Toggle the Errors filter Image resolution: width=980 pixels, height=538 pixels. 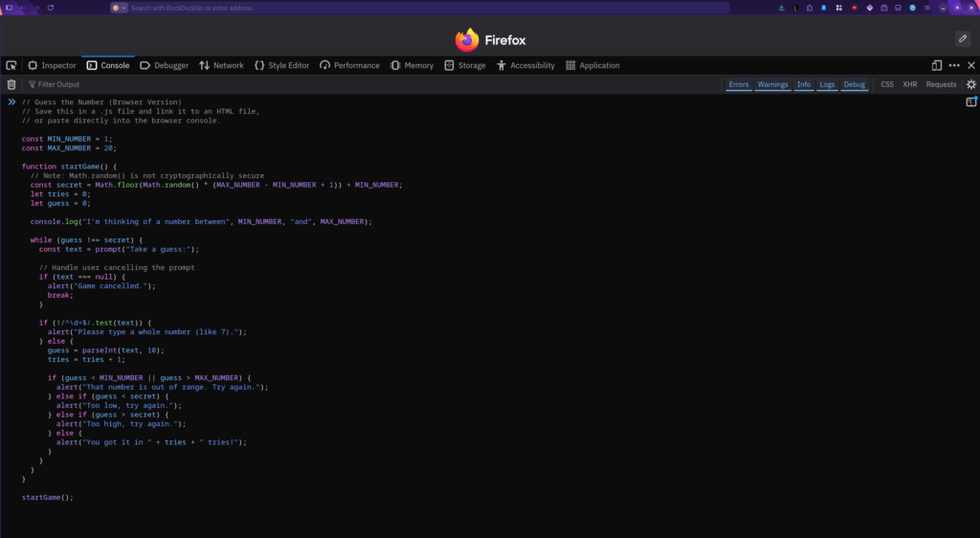coord(738,84)
